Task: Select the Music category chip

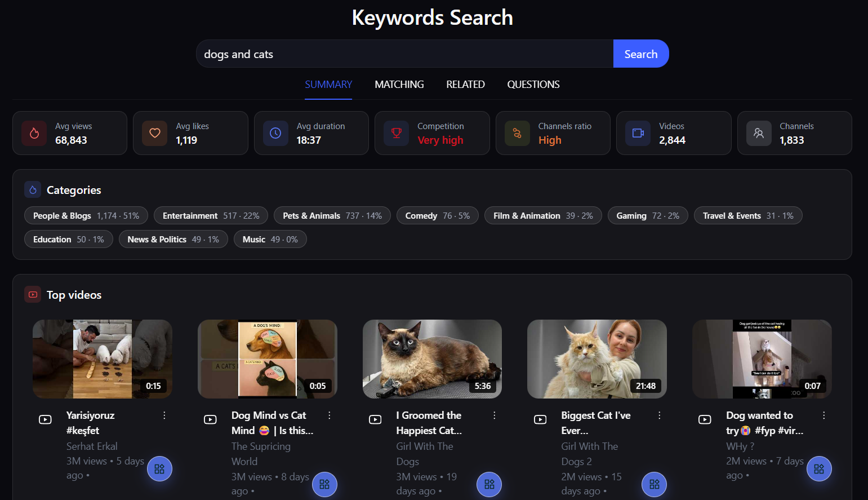Action: (x=270, y=240)
